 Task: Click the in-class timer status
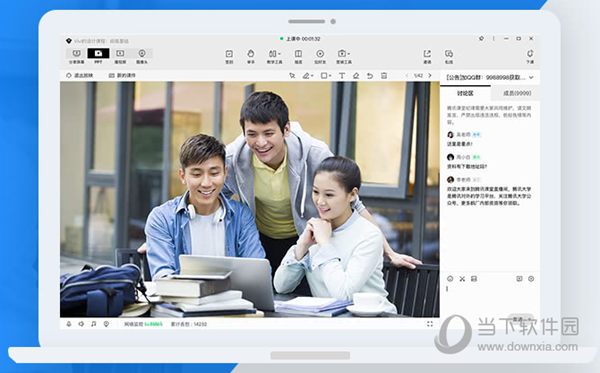pos(300,39)
